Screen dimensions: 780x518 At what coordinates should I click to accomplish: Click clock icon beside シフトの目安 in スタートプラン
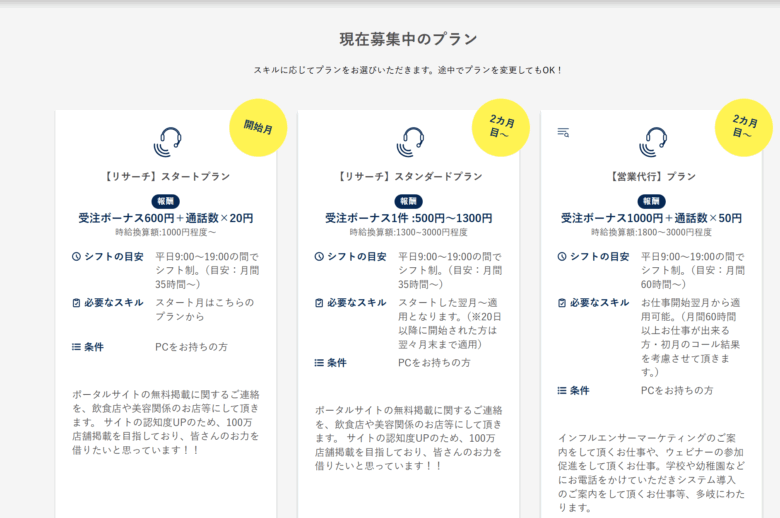tap(76, 257)
